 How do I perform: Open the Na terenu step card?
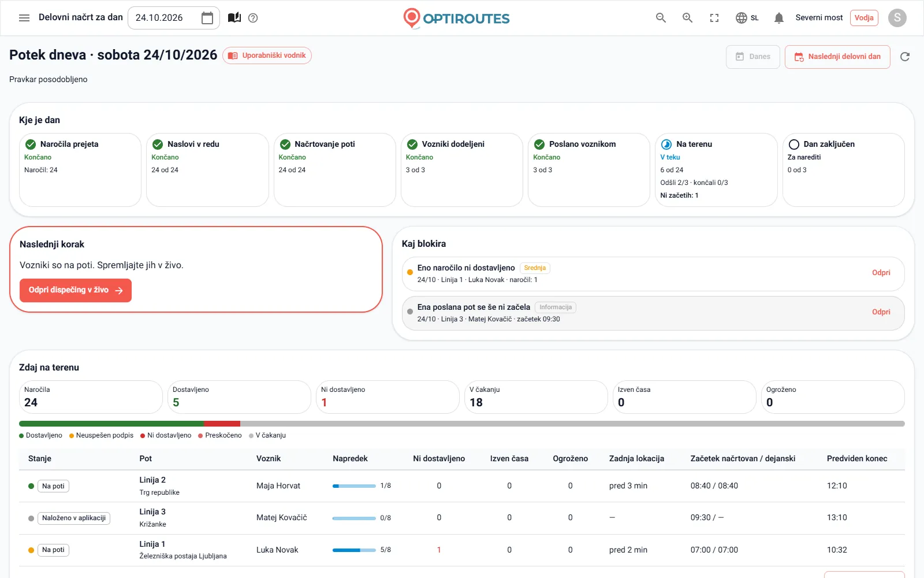click(x=717, y=170)
